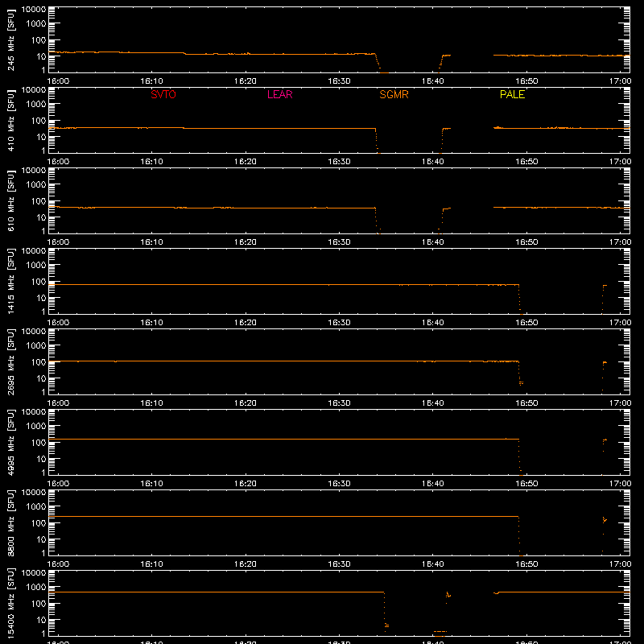Image resolution: width=644 pixels, height=644 pixels.
Task: Click 17:00 tick label under 4995 MHz plot
Action: (x=620, y=484)
